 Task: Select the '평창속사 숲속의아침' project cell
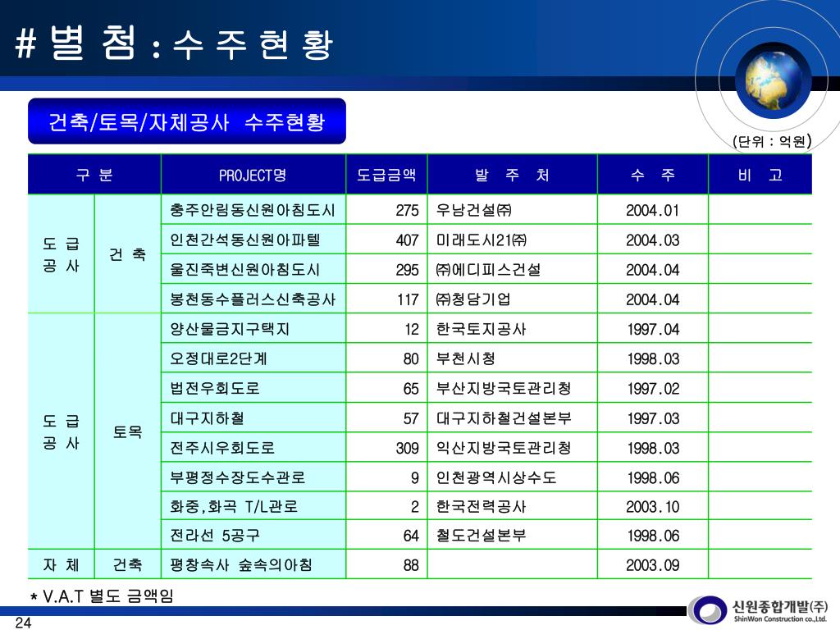tap(253, 564)
